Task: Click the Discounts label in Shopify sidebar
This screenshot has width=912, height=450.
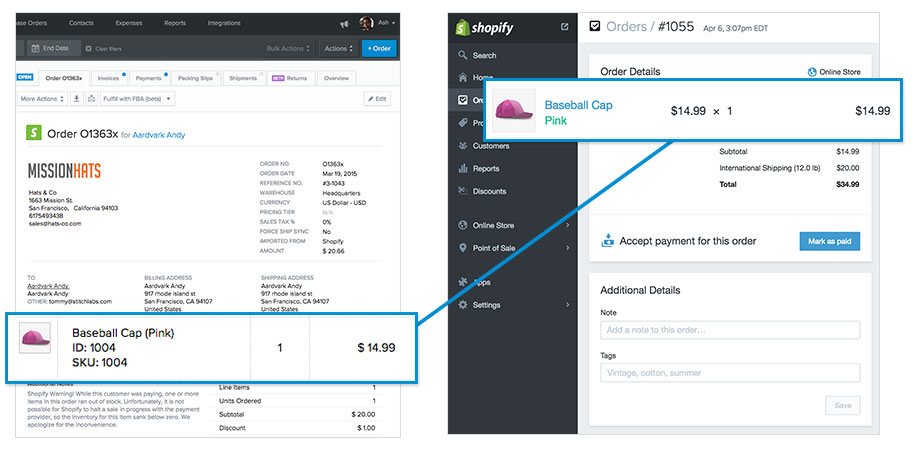Action: tap(489, 191)
